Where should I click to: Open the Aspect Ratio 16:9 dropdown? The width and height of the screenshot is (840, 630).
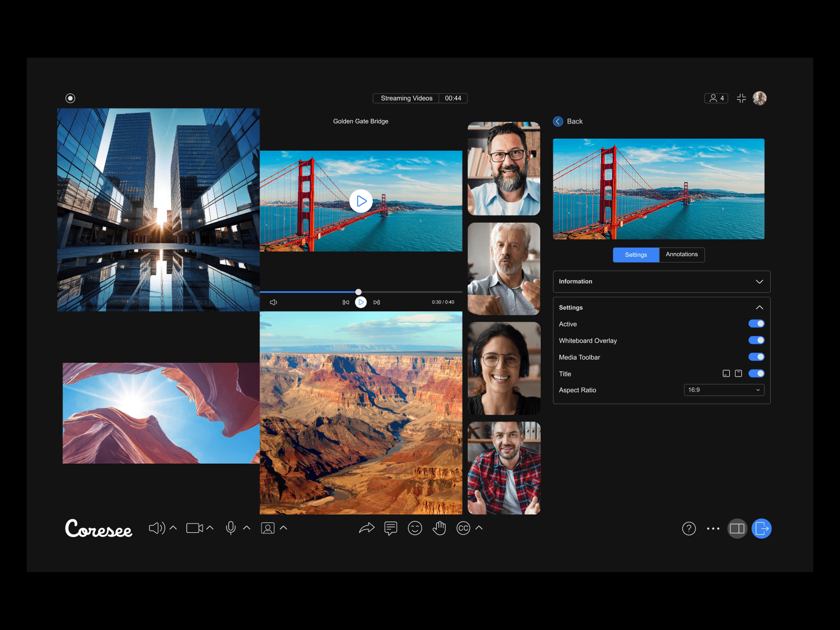click(x=723, y=390)
